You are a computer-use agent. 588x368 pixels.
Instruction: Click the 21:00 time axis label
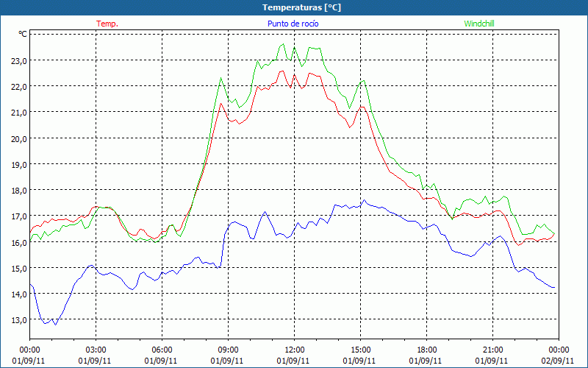492,350
